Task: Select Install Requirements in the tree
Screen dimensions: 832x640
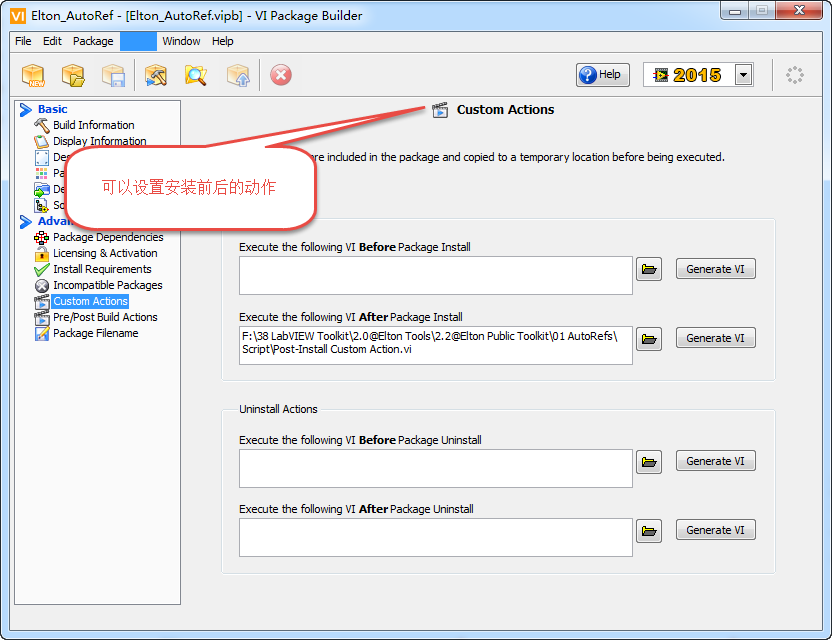Action: 102,269
